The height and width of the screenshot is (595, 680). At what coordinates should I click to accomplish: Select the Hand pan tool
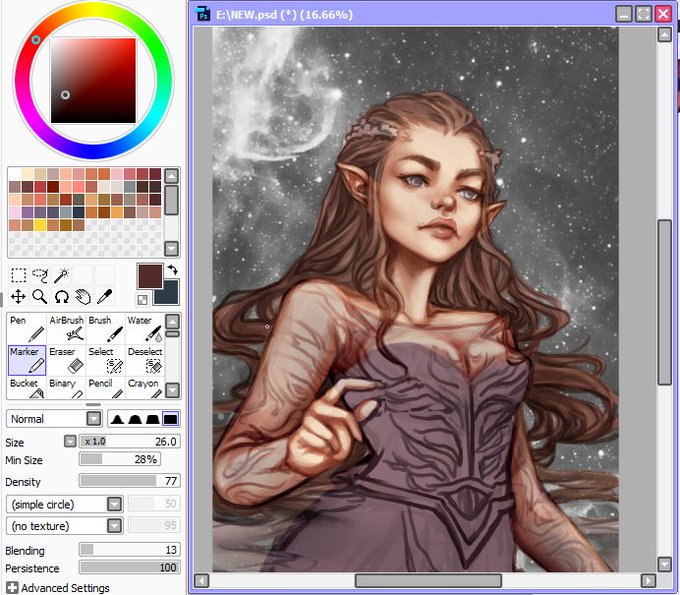82,297
